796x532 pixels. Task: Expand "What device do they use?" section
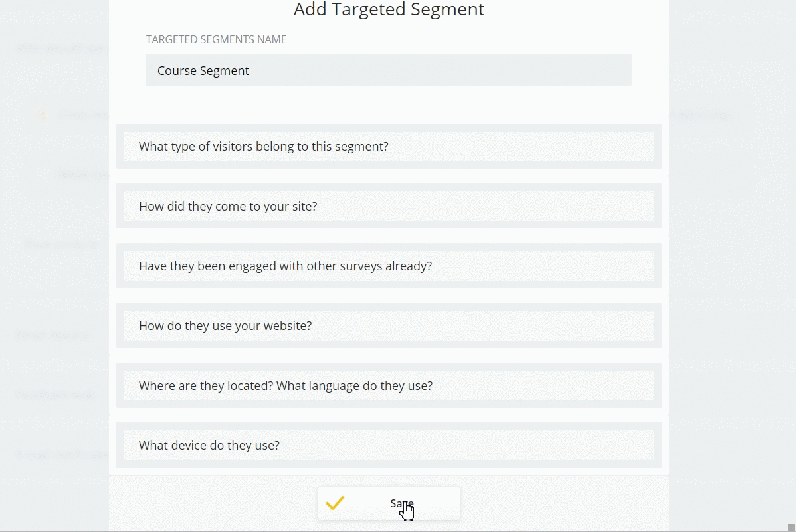pos(389,446)
